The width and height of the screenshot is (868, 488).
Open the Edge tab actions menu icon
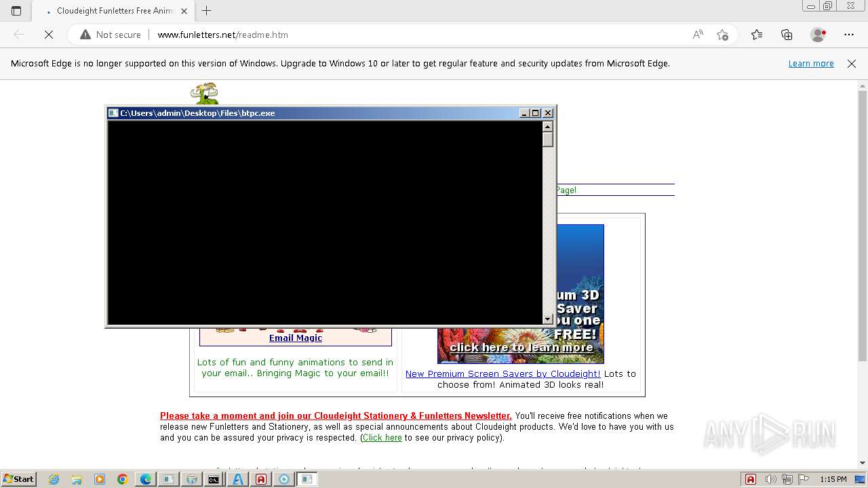(x=16, y=11)
